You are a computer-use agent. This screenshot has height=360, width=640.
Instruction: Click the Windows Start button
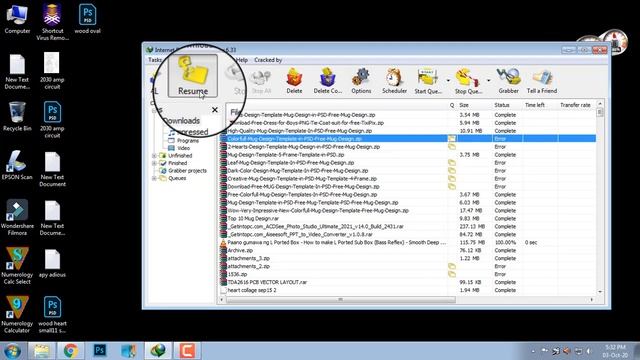[12, 351]
